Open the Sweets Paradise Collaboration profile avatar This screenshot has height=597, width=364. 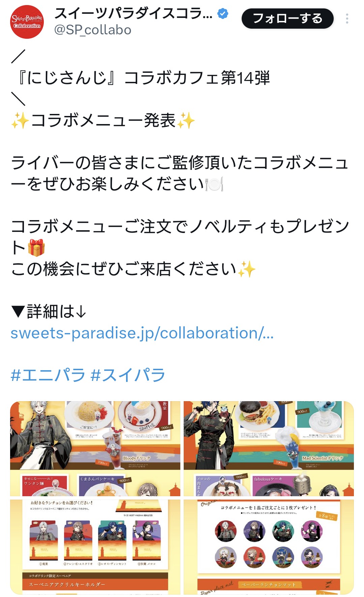tap(27, 22)
